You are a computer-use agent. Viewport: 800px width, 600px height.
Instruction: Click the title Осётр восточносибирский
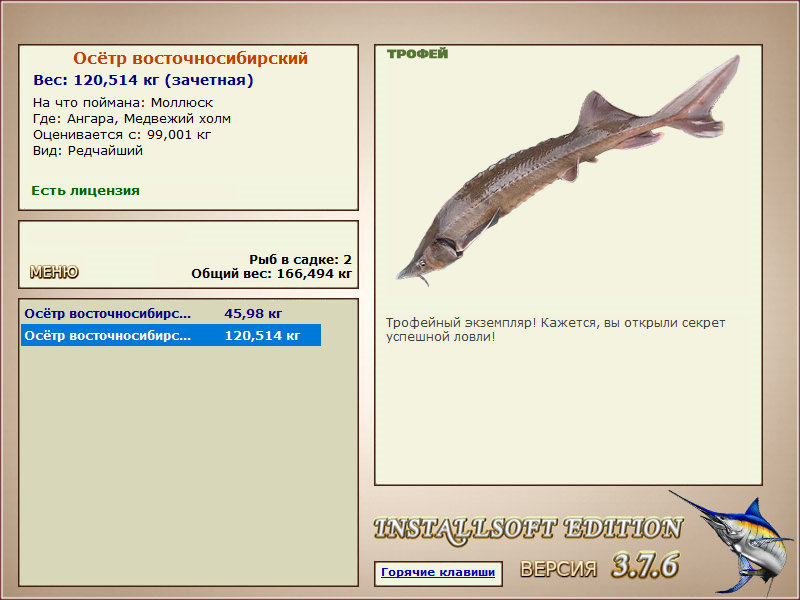click(x=190, y=58)
